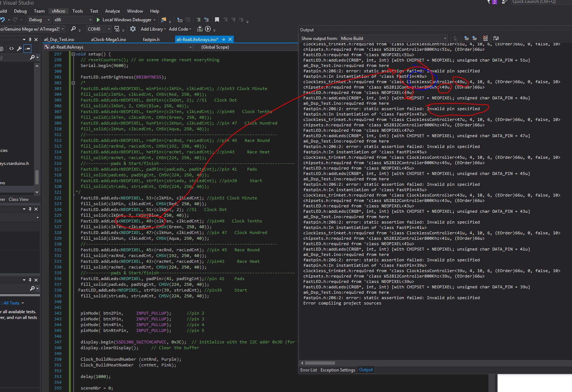Click the wrench Properties icon in Solution Explorer
This screenshot has width=572, height=392.
point(19,49)
